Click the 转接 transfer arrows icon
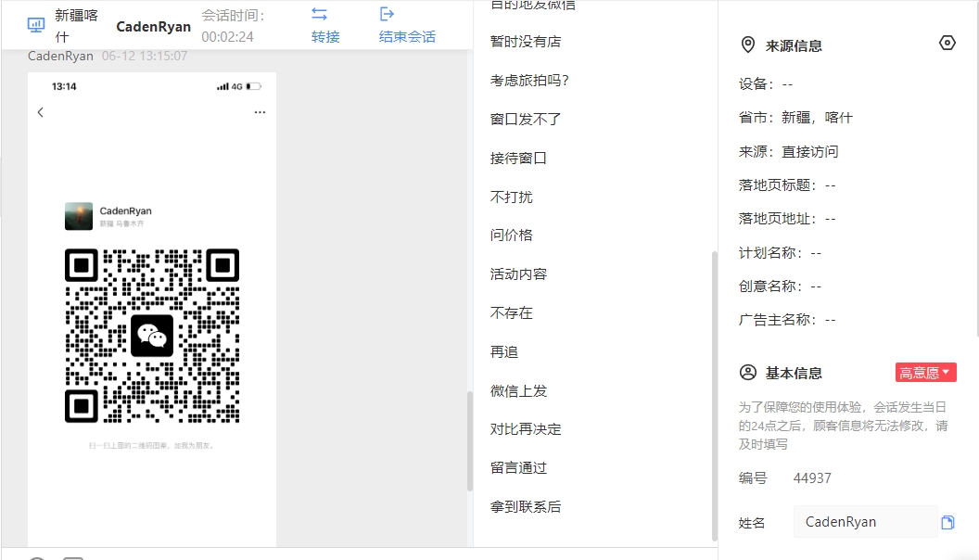The image size is (979, 560). coord(319,14)
